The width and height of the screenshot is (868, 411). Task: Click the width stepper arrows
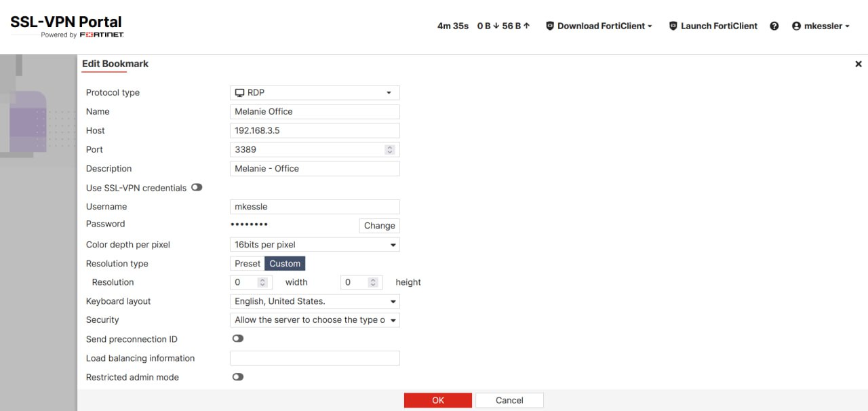click(x=263, y=282)
